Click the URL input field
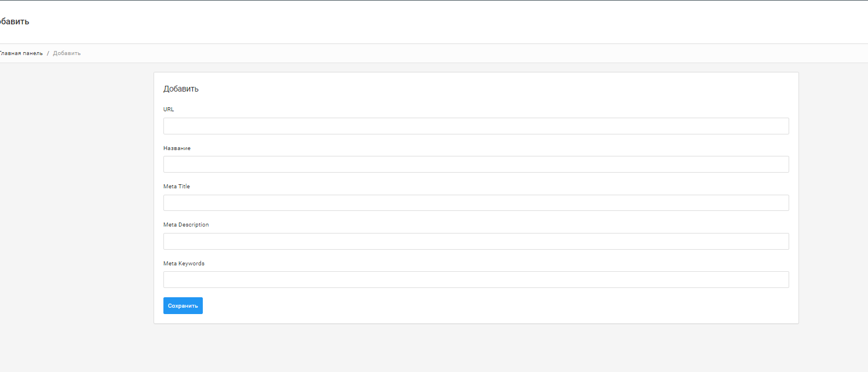This screenshot has width=868, height=372. click(x=476, y=126)
